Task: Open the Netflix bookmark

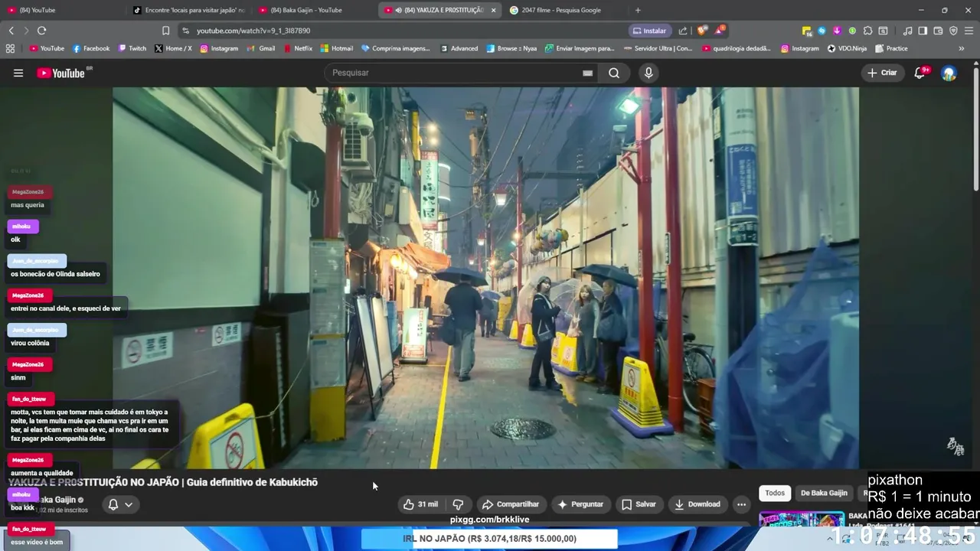Action: coord(298,48)
